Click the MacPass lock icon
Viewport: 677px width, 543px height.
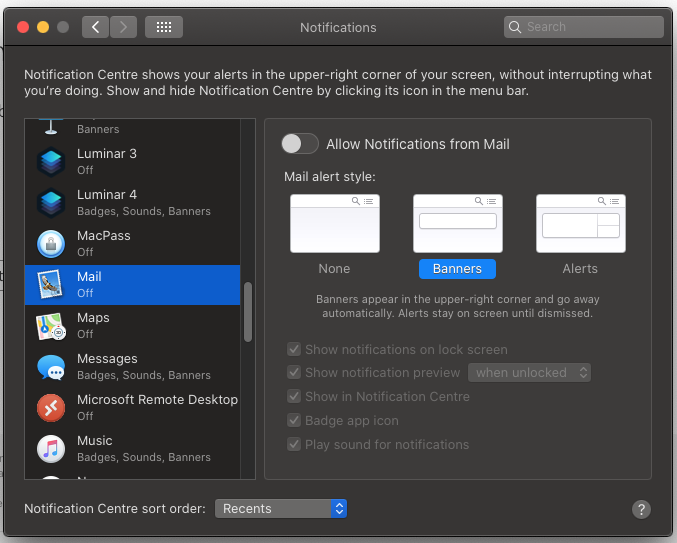[x=51, y=244]
